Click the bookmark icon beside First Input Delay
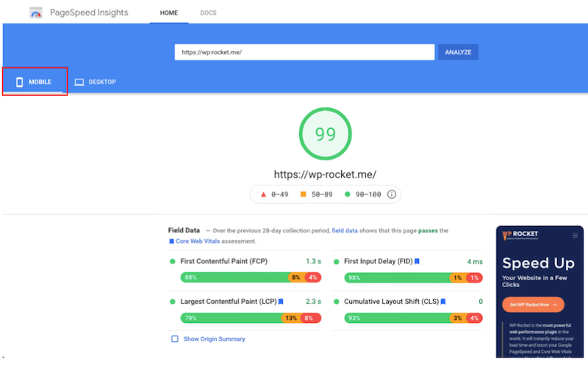588x373 pixels. (417, 261)
